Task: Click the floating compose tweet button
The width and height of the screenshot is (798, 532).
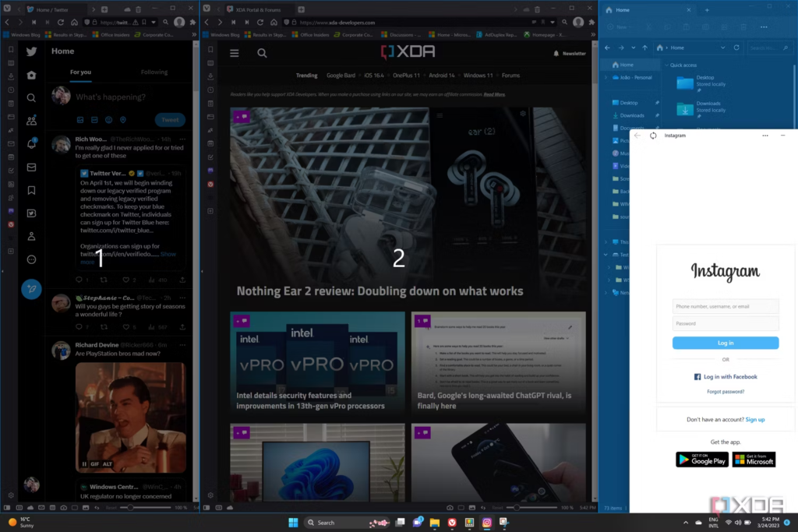Action: click(31, 289)
